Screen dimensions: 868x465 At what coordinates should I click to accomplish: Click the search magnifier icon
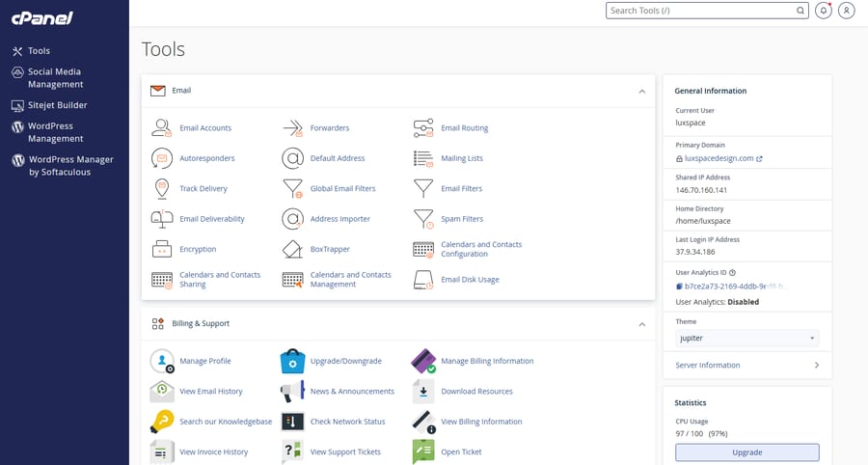[800, 11]
